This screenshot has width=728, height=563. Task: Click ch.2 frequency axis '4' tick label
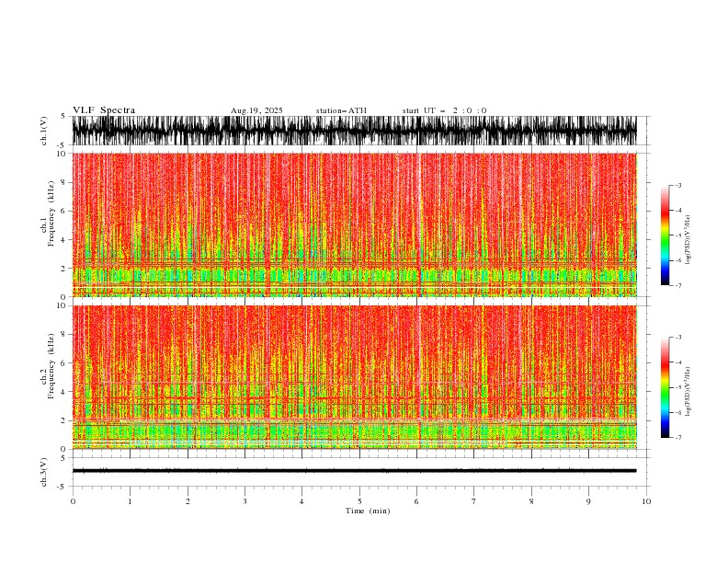[64, 392]
